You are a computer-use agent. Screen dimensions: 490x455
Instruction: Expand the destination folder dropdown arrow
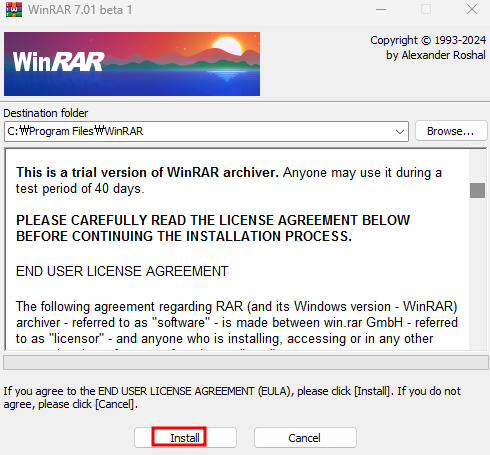(400, 131)
